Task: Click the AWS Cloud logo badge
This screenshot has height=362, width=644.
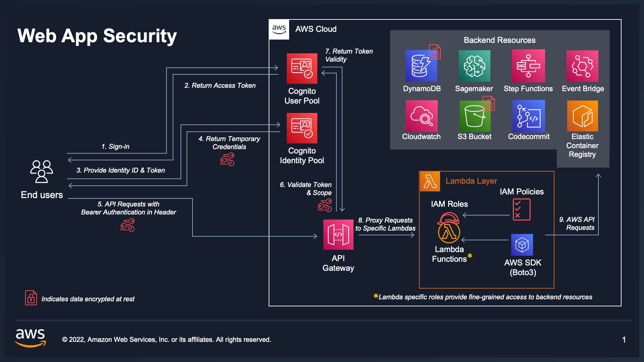Action: [x=279, y=29]
